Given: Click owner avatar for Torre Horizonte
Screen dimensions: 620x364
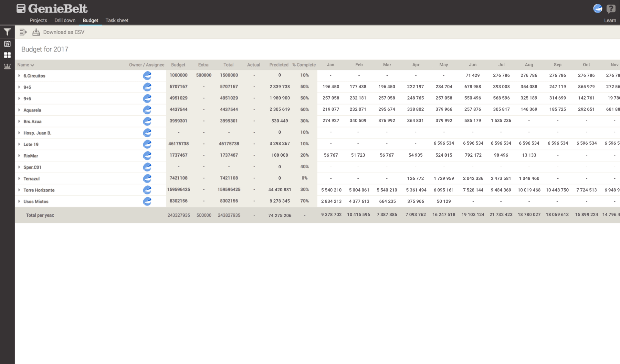Looking at the screenshot, I should coord(147,190).
